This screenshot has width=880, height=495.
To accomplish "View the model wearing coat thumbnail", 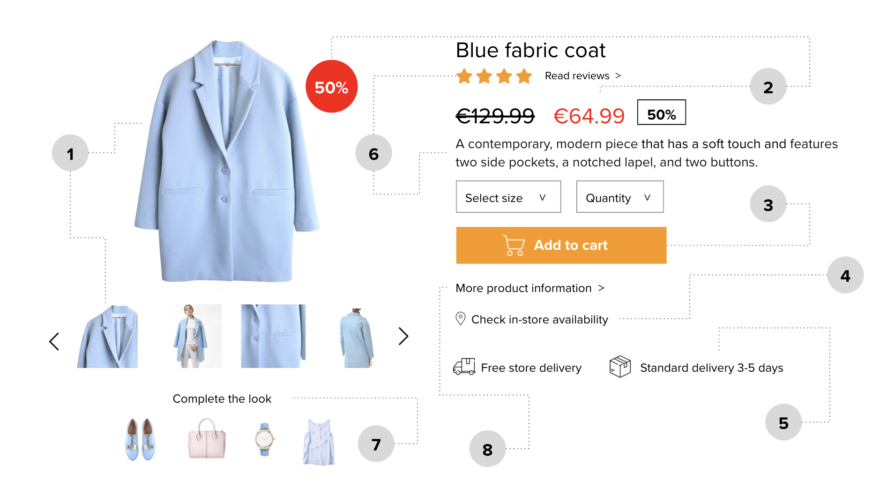I will [x=195, y=336].
